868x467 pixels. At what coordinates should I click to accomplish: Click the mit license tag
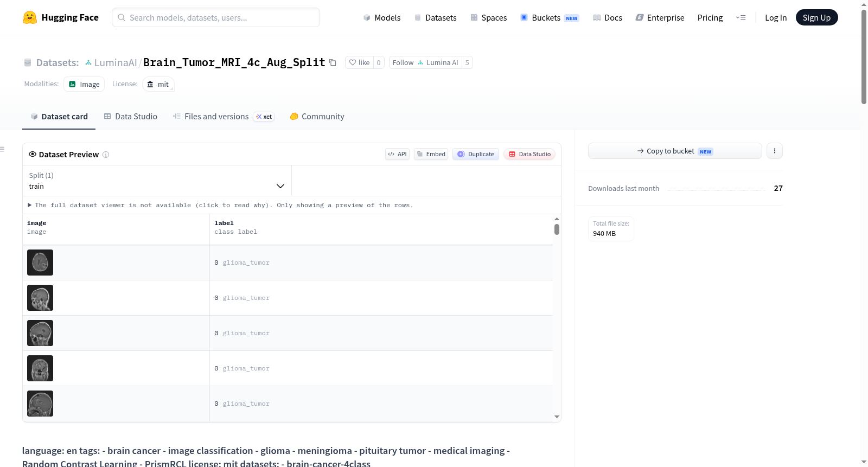158,84
